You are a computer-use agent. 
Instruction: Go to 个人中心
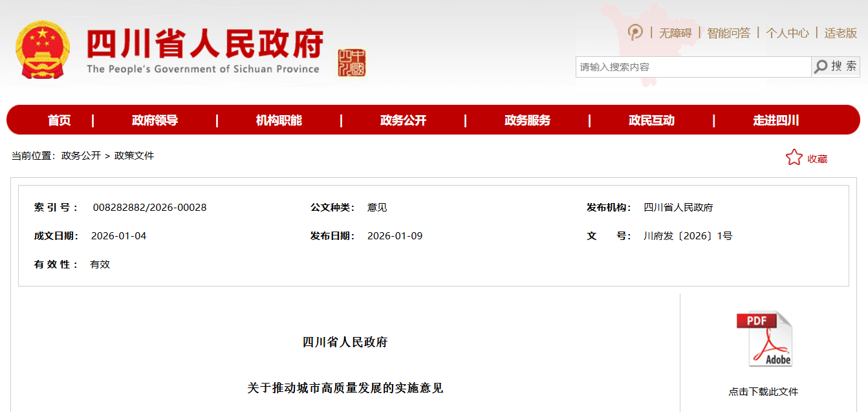787,33
